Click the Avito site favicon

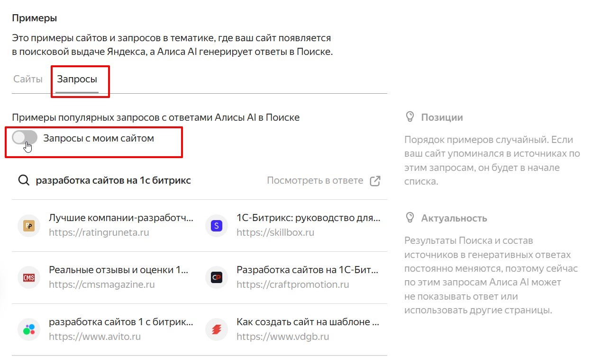coord(29,329)
